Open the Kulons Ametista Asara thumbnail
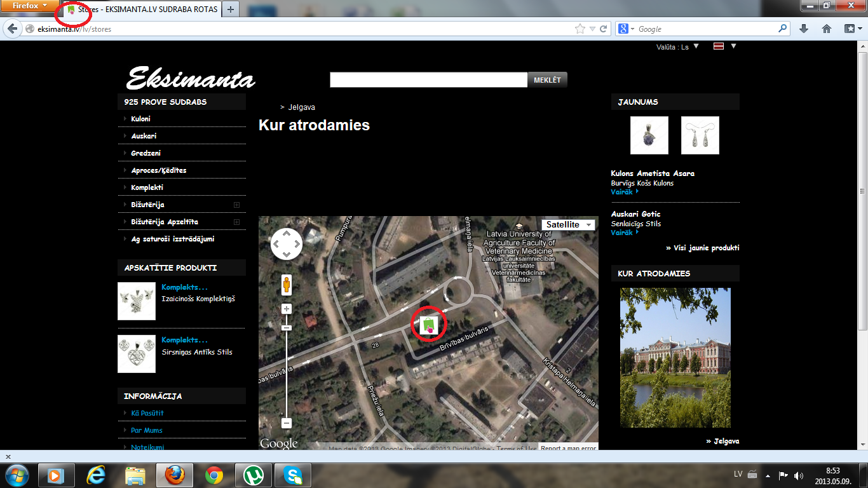Image resolution: width=868 pixels, height=488 pixels. click(649, 135)
